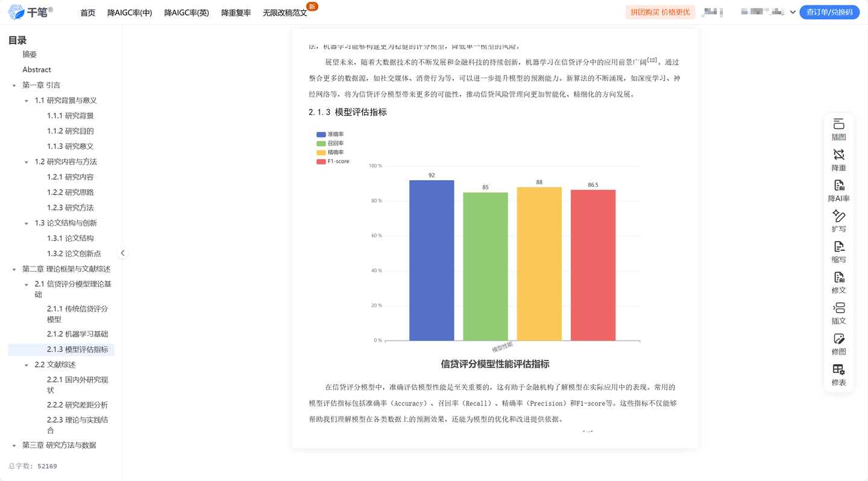Click the 2.1.3 模型评估指标 document heading
This screenshot has height=481, width=868.
coord(348,112)
